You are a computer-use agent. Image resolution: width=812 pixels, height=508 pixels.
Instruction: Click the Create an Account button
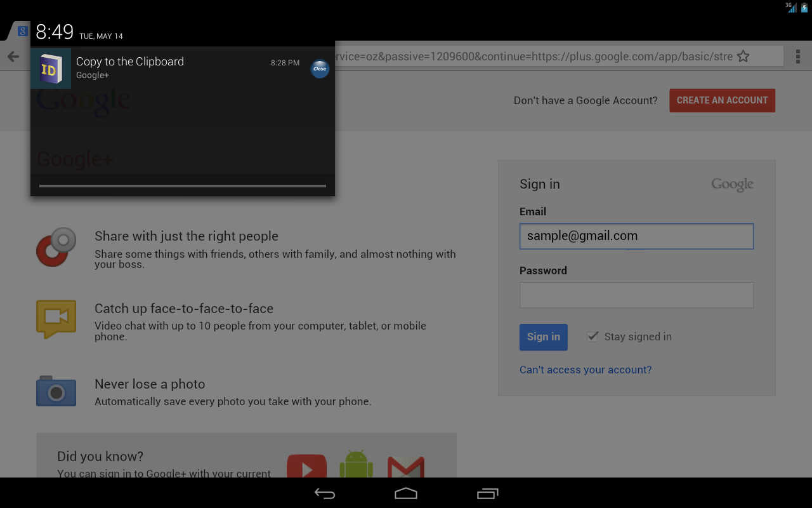click(x=722, y=100)
